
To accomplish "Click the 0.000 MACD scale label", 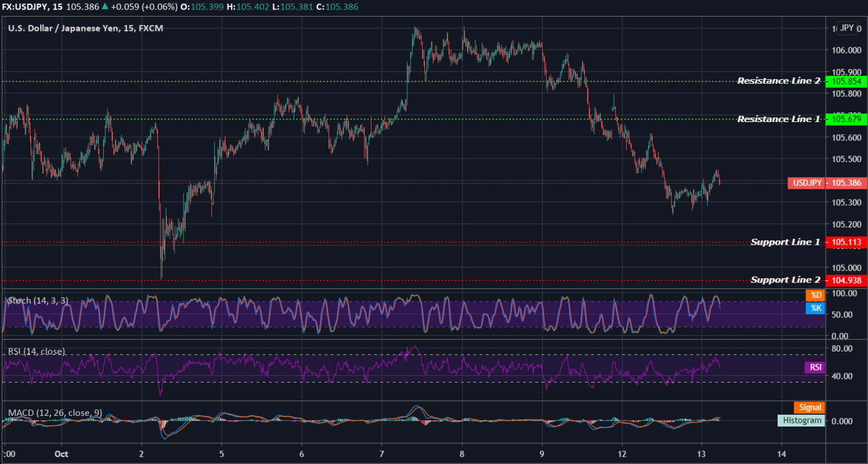I will coord(842,421).
